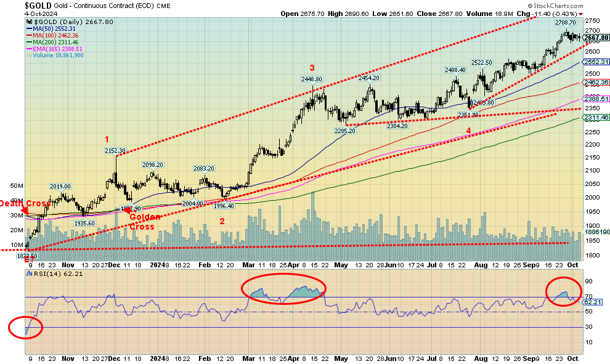This screenshot has width=610, height=364.
Task: Click the red circle at RSI far left
Action: tap(25, 328)
